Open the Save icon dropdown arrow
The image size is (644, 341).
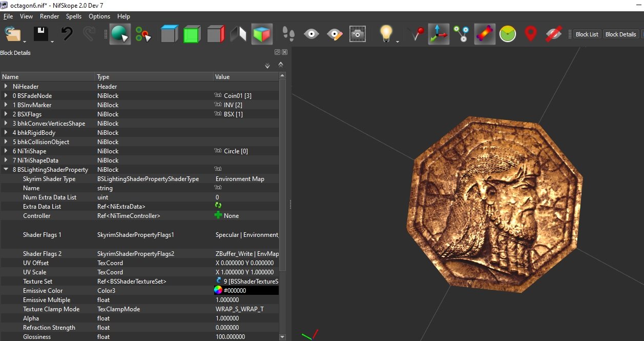pos(52,42)
